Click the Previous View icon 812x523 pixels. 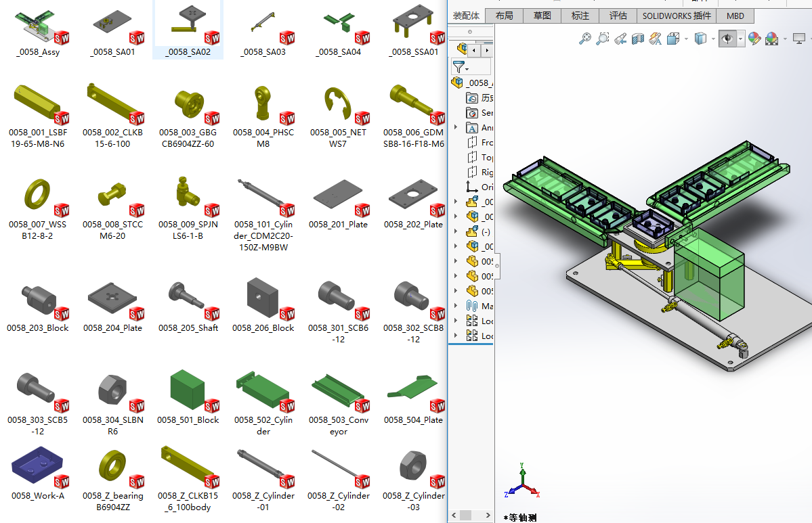(x=620, y=39)
